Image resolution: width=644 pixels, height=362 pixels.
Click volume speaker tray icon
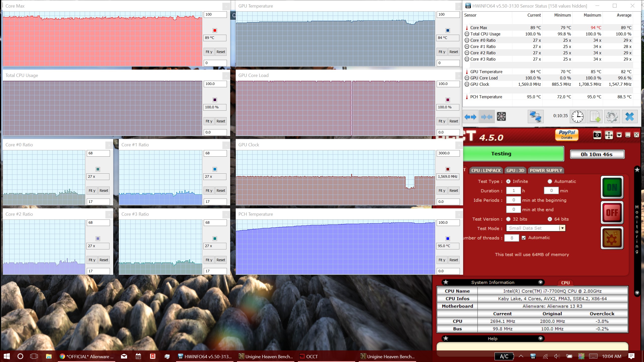pos(557,356)
